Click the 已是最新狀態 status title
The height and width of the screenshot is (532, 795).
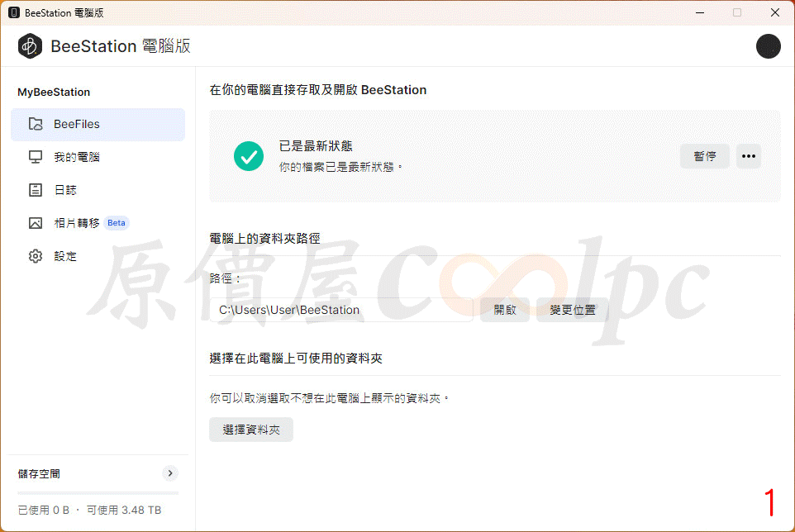click(x=316, y=146)
